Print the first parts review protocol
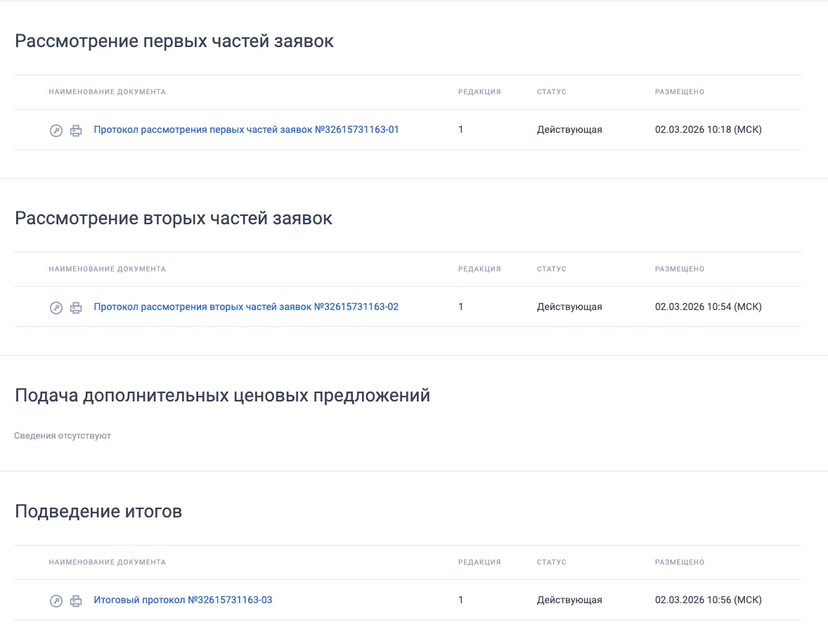 point(76,130)
